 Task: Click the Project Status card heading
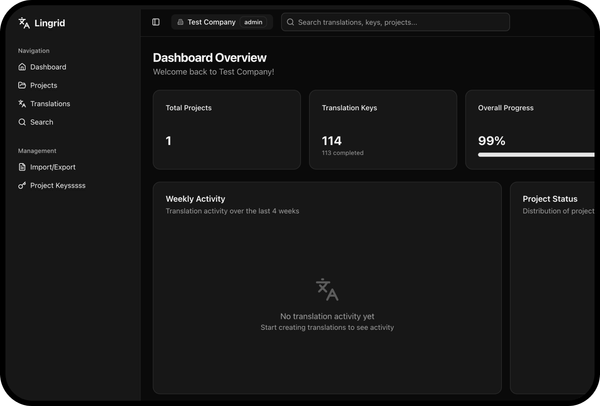click(x=550, y=199)
